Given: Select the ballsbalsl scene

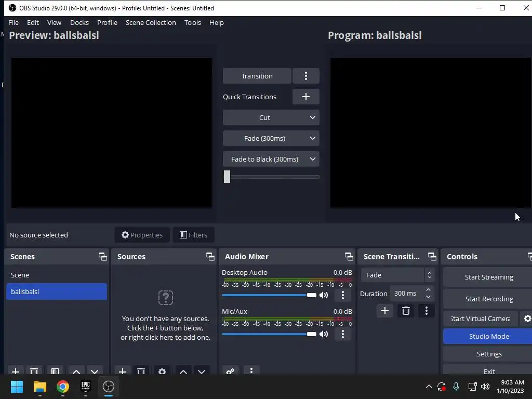Looking at the screenshot, I should (56, 291).
